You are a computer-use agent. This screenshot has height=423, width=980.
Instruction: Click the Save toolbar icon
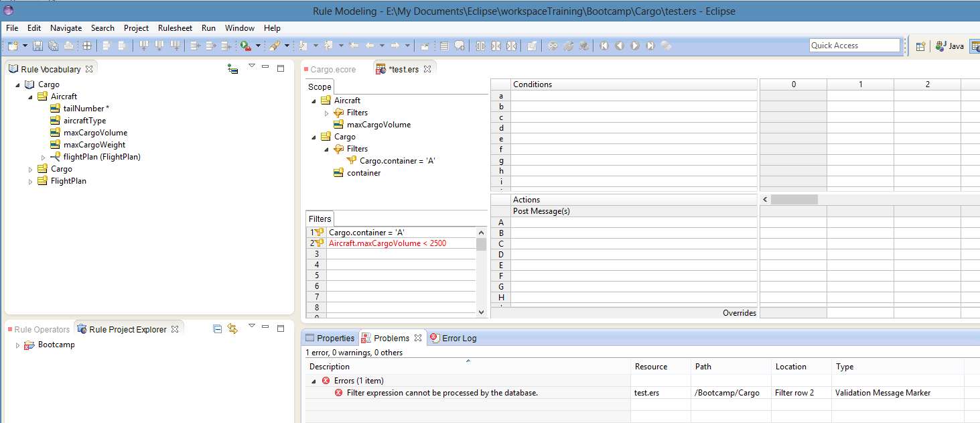(38, 46)
